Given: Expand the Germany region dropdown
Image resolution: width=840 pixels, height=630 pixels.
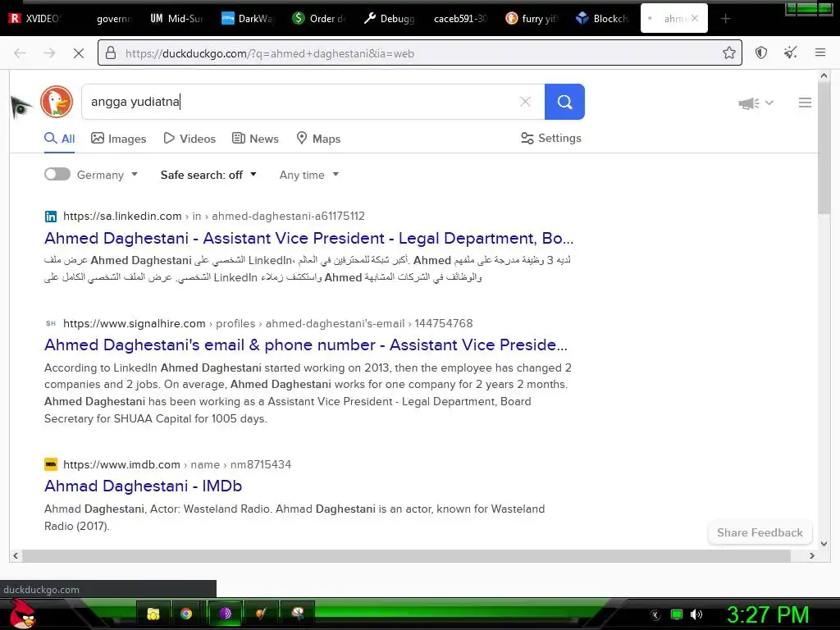Looking at the screenshot, I should point(107,175).
